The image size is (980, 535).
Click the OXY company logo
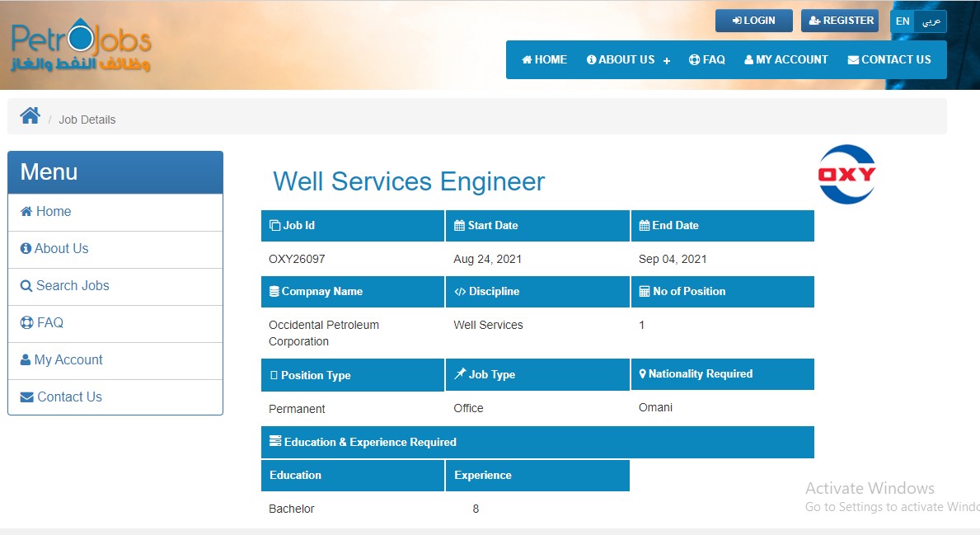[846, 175]
